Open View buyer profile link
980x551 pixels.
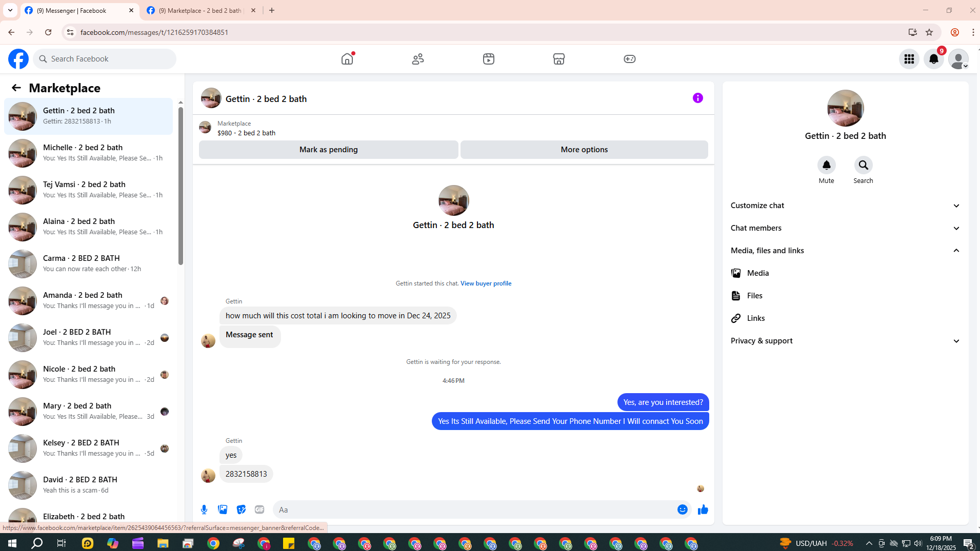[486, 283]
